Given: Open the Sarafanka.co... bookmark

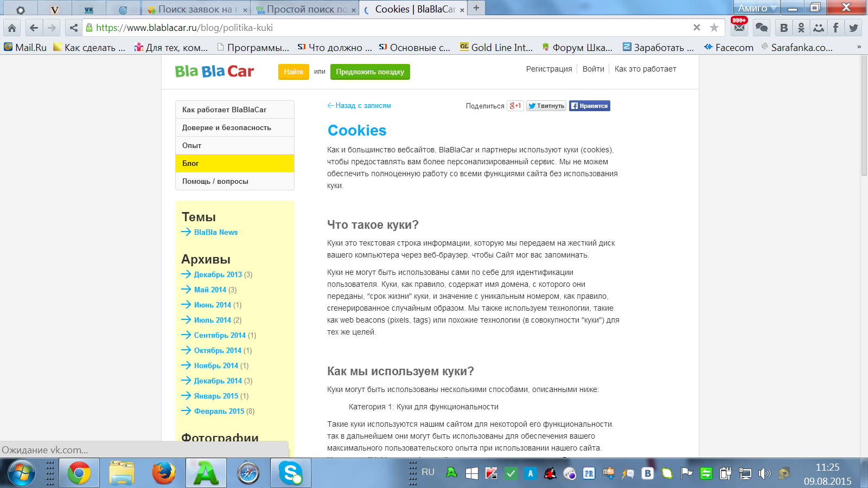Looking at the screenshot, I should [x=797, y=47].
